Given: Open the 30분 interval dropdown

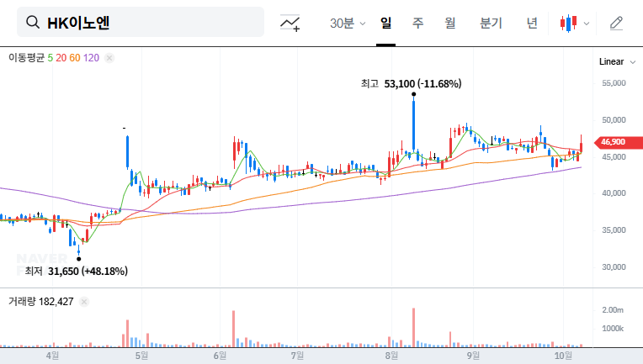Looking at the screenshot, I should pos(348,23).
